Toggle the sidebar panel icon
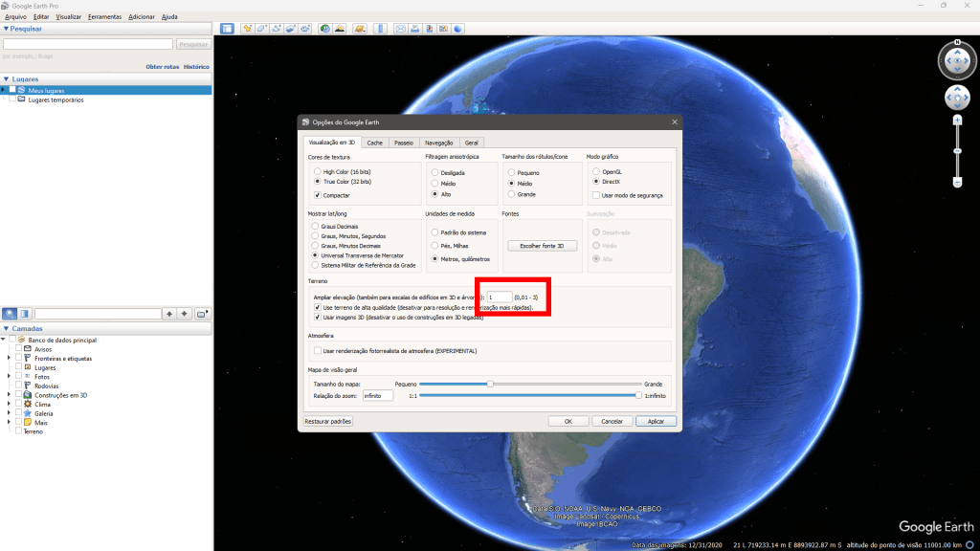Viewport: 980px width, 551px height. pos(227,28)
